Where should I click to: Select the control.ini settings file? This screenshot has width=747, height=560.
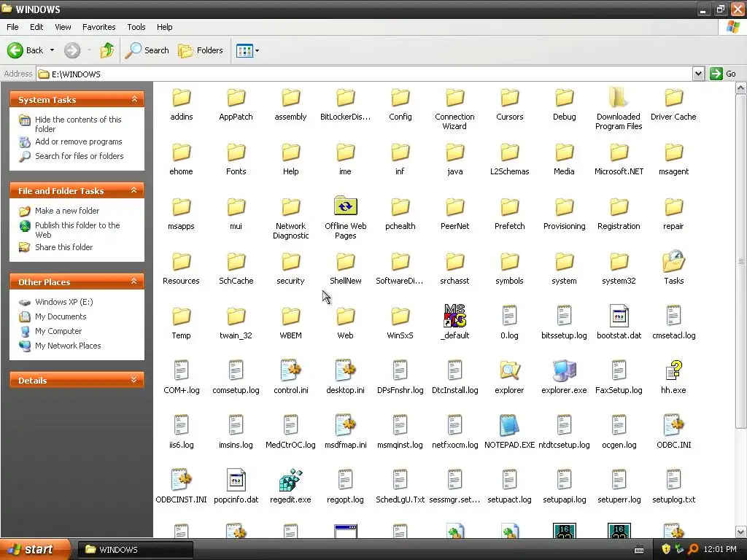290,370
